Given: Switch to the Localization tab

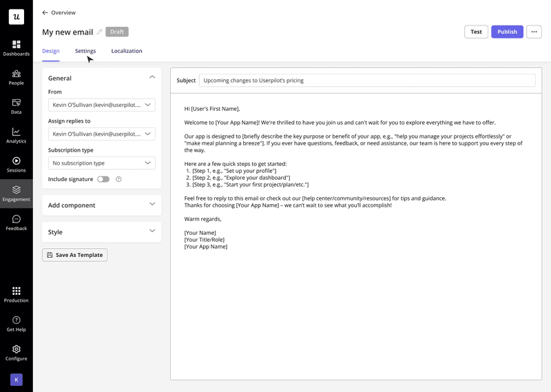Looking at the screenshot, I should pyautogui.click(x=127, y=51).
